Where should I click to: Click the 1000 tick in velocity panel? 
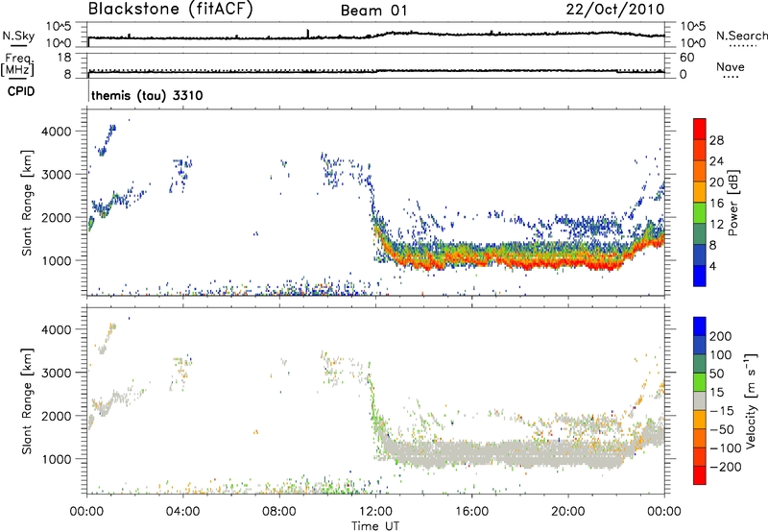[x=57, y=459]
